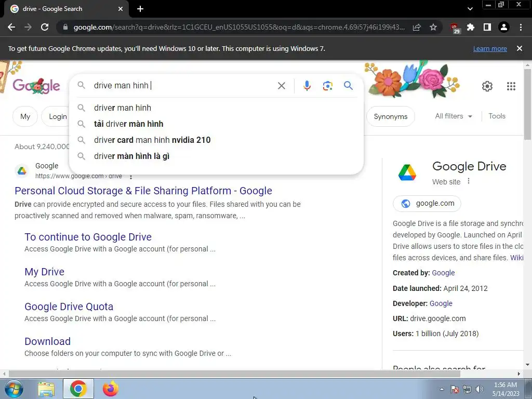Switch to Chrome in the taskbar

click(78, 389)
